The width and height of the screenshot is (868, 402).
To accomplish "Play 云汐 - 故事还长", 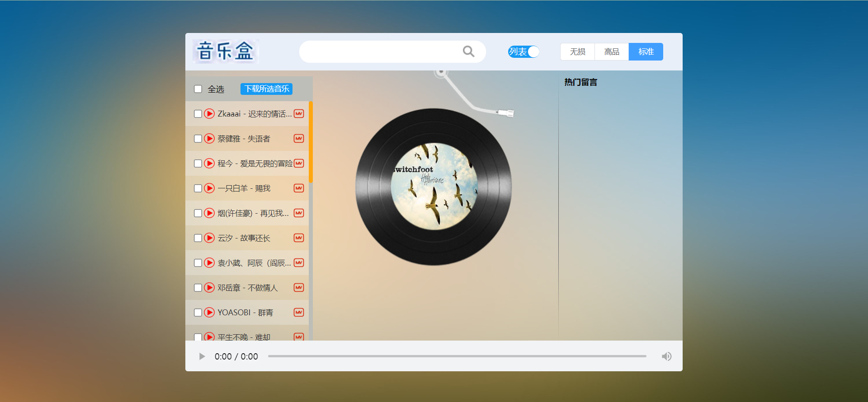I will point(209,238).
